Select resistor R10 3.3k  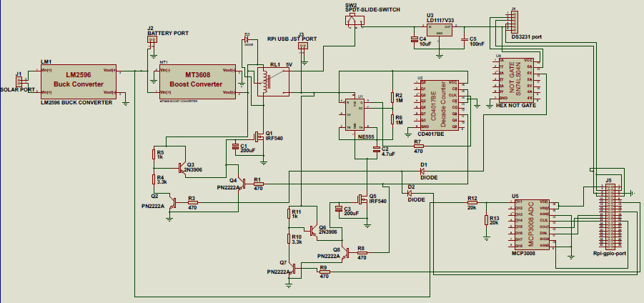click(x=290, y=239)
